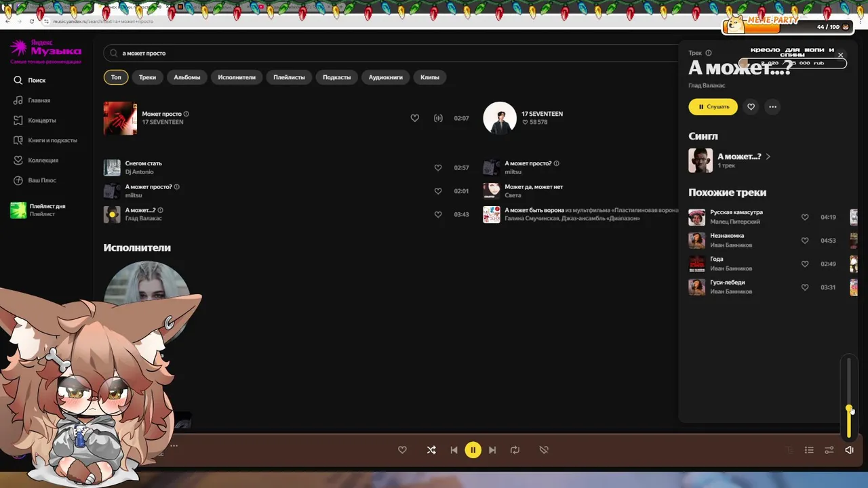Like the track А может...? by Глад Валакас
This screenshot has height=488, width=868.
tap(438, 214)
